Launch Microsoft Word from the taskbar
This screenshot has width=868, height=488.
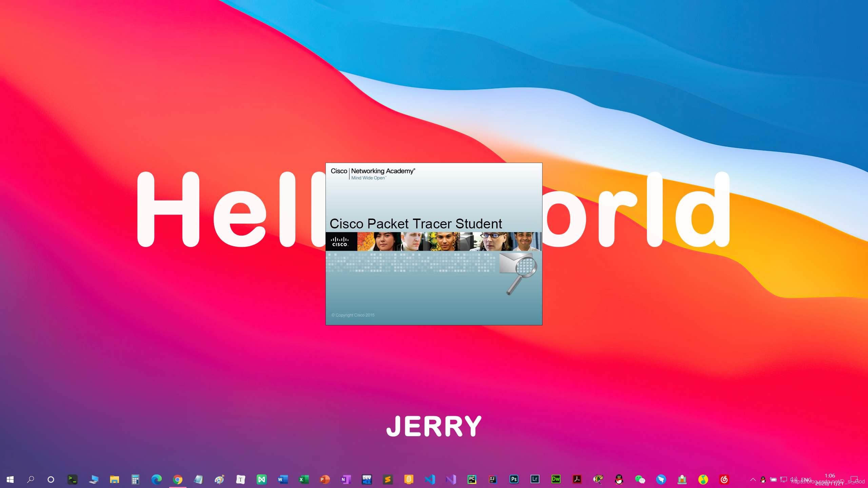(x=283, y=479)
